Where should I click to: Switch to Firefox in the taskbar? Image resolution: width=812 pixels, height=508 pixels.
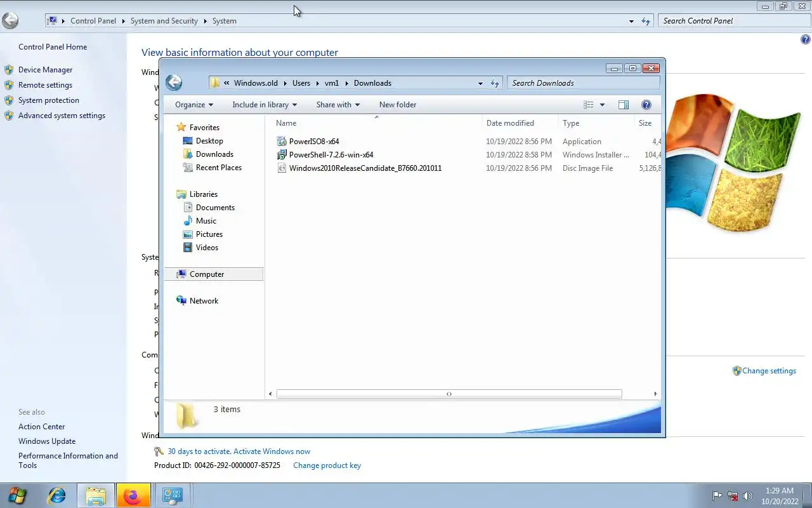pos(133,495)
